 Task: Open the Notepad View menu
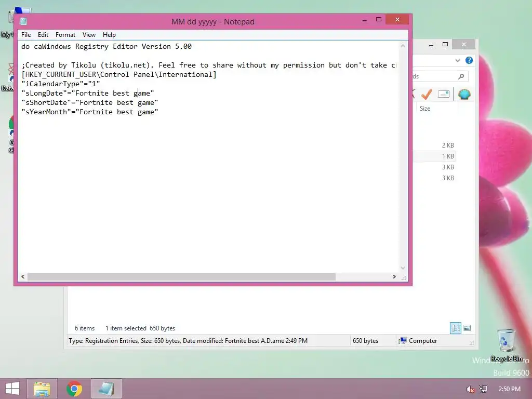pos(89,35)
